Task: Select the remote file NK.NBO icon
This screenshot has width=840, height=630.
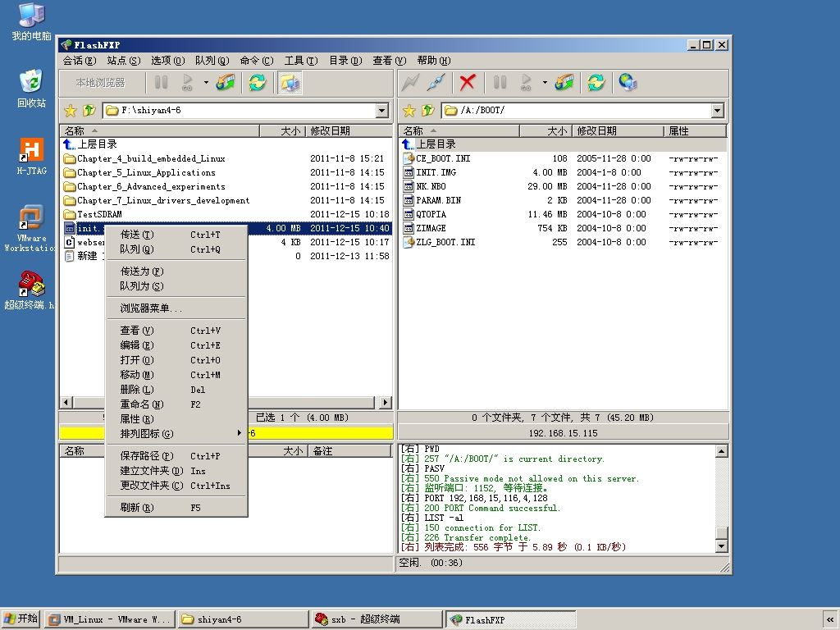Action: 409,186
